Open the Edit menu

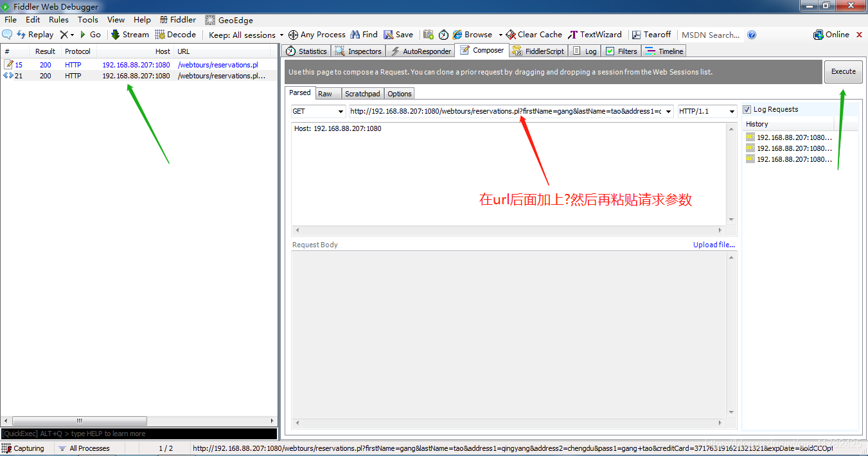click(33, 20)
